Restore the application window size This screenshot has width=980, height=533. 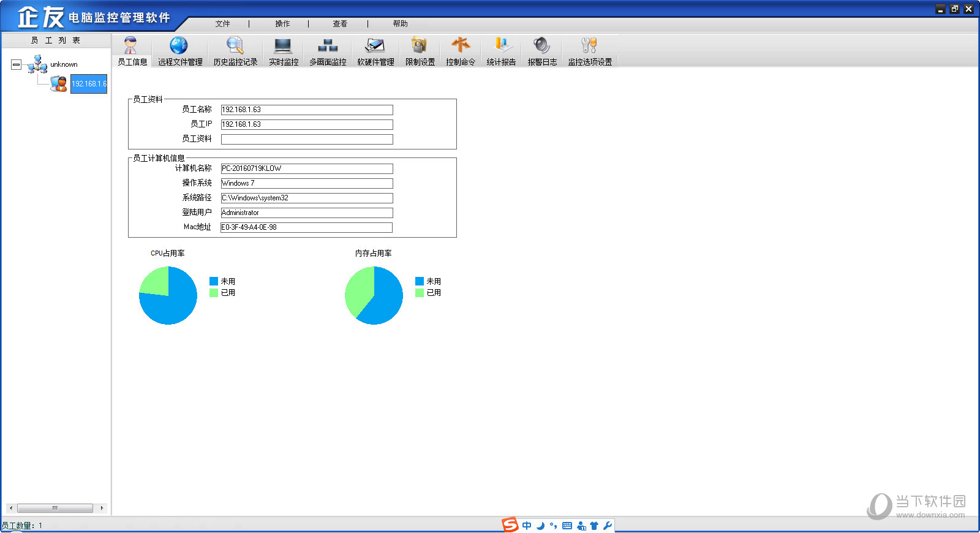click(x=954, y=9)
